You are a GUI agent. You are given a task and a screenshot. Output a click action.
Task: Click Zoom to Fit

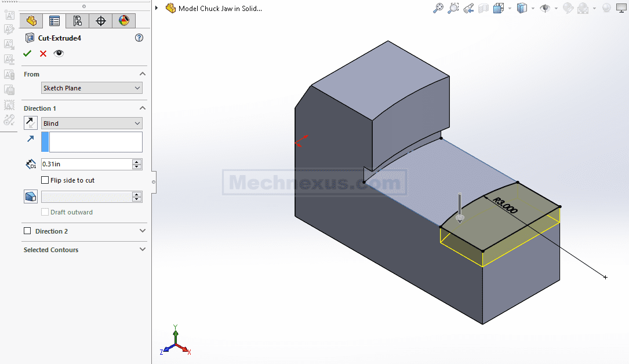click(438, 8)
